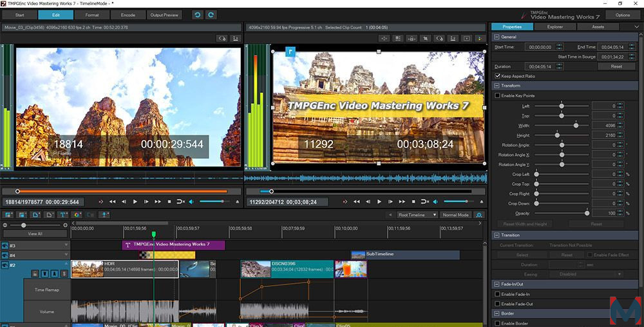Step forward one frame in the timeline preview
This screenshot has width=644, height=327.
click(391, 201)
